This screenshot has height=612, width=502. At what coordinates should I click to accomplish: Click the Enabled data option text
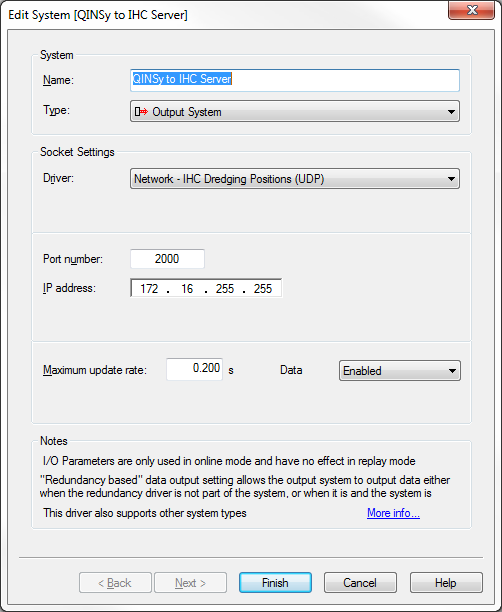pyautogui.click(x=362, y=371)
